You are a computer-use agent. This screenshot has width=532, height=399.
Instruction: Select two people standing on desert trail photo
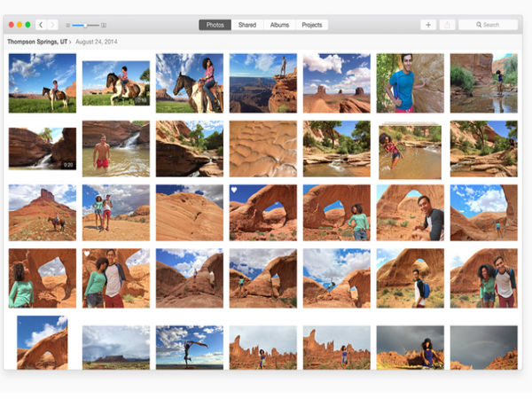[x=115, y=213]
